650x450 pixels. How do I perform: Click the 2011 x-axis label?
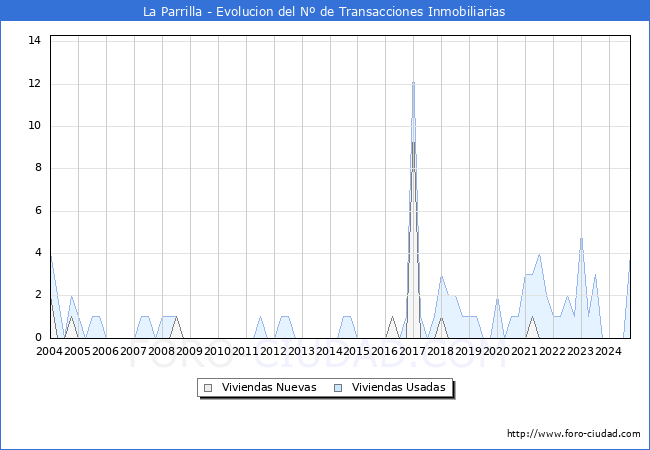pyautogui.click(x=245, y=351)
